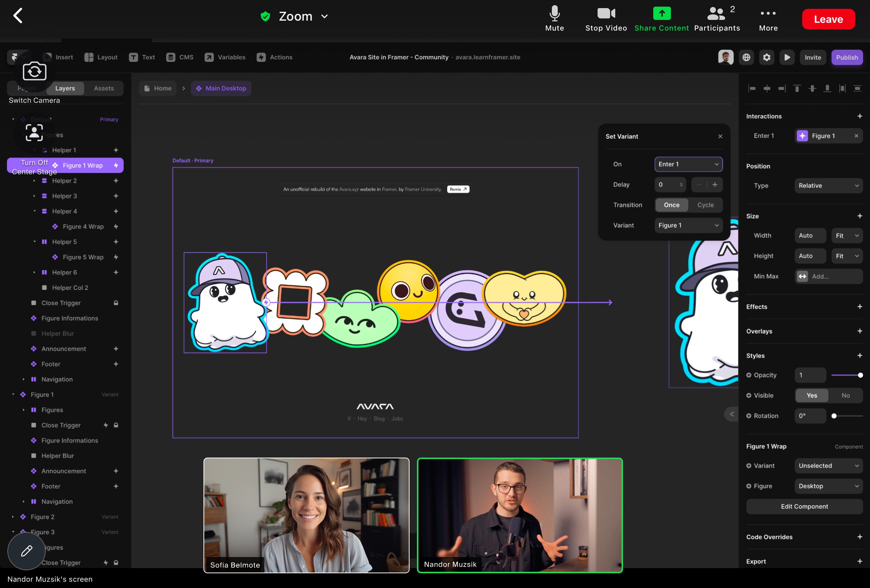870x588 pixels.
Task: Select Once transition option
Action: click(671, 205)
